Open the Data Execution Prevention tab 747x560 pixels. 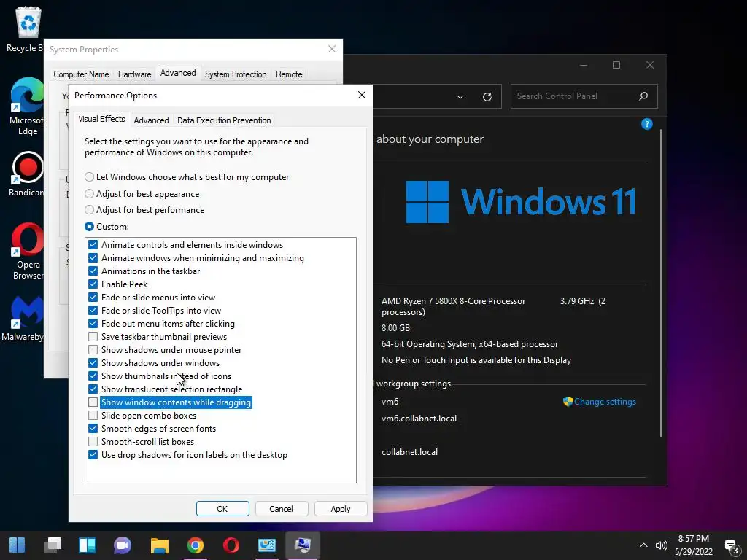(224, 120)
